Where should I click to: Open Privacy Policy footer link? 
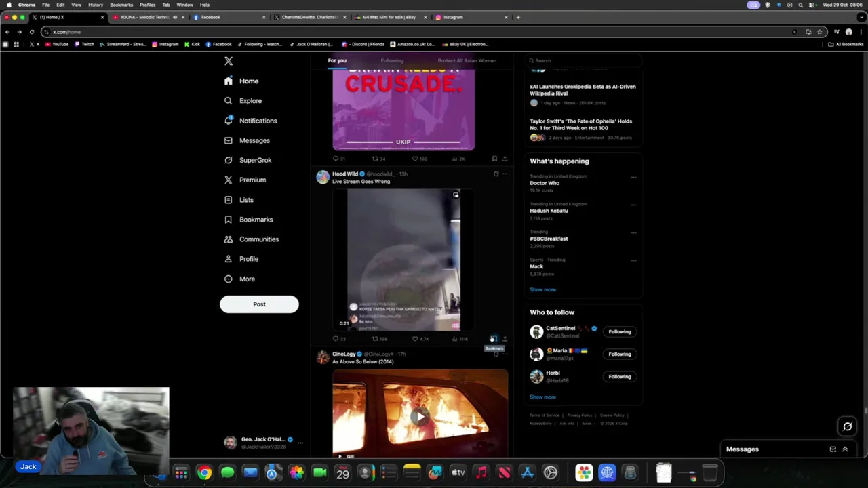pyautogui.click(x=579, y=415)
